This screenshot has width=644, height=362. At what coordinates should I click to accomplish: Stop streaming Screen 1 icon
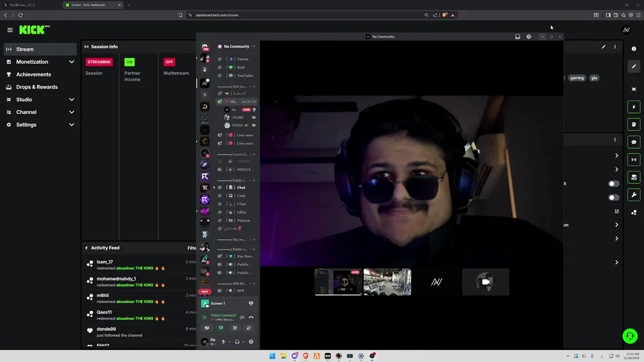pos(251,303)
